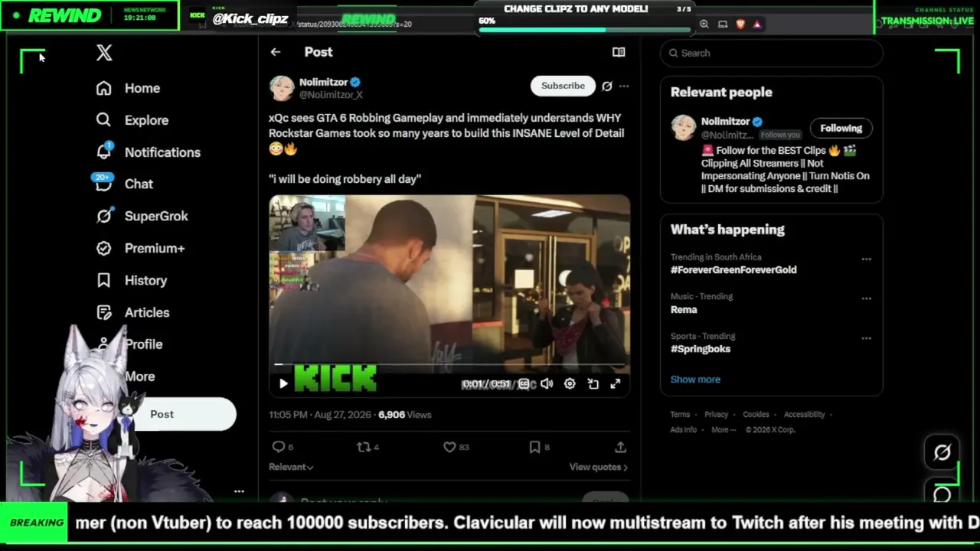Click the 6,906 Views count
The width and height of the screenshot is (980, 551).
[404, 415]
